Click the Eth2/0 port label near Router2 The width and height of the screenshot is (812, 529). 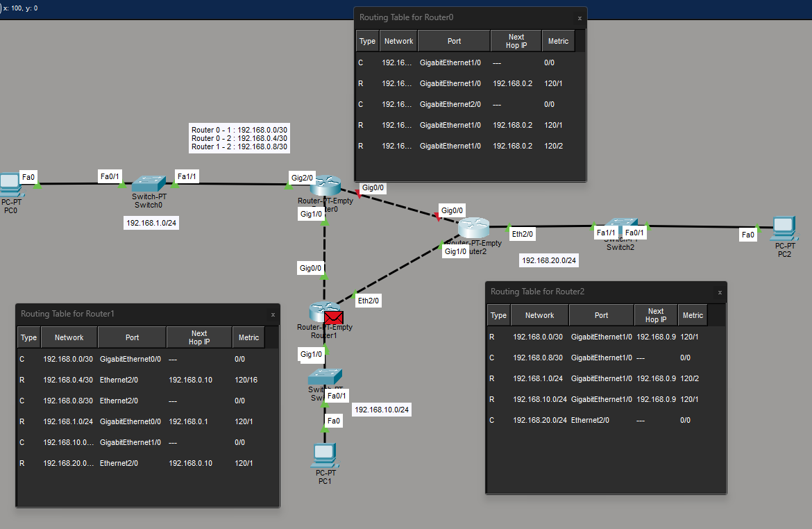tap(523, 234)
